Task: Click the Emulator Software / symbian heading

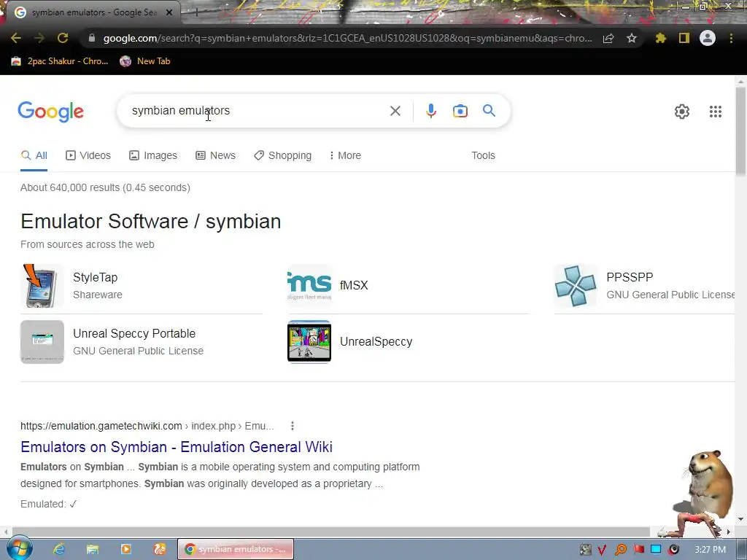Action: pos(150,222)
